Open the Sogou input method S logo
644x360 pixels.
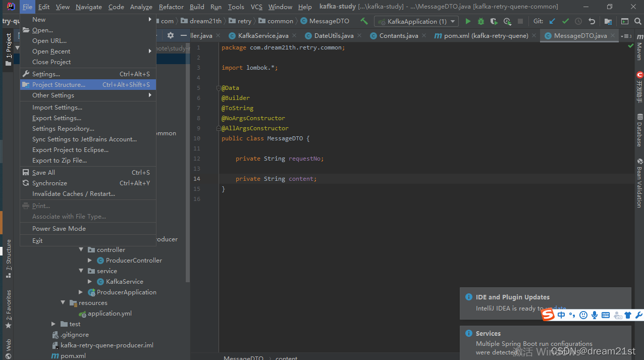tap(548, 315)
